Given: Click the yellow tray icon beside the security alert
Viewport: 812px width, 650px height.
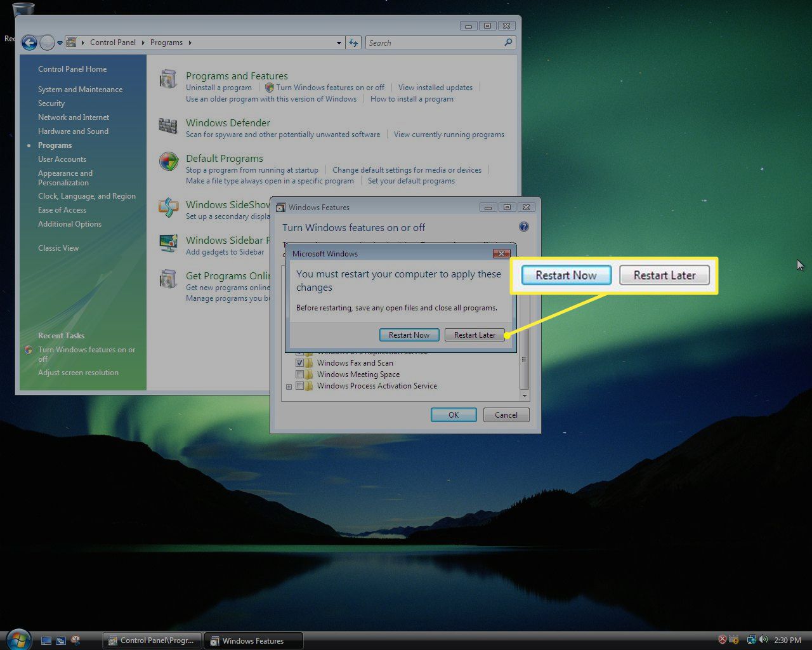Looking at the screenshot, I should point(734,640).
